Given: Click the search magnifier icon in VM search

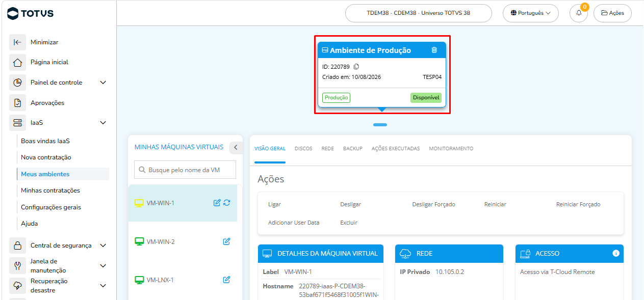Looking at the screenshot, I should coord(142,170).
